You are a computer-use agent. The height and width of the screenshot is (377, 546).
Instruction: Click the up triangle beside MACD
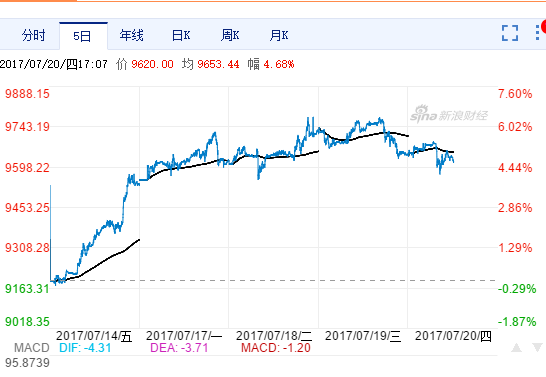[x=516, y=347]
